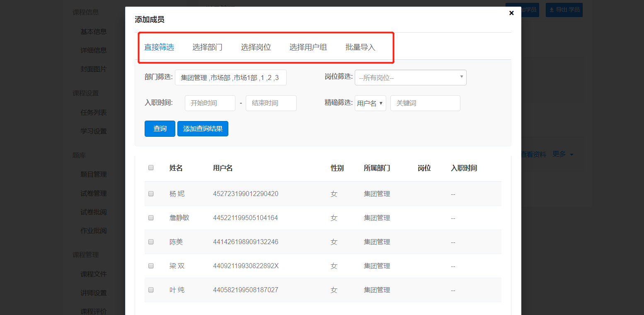Click username 44092119930822892X
Image resolution: width=644 pixels, height=315 pixels.
pos(246,266)
